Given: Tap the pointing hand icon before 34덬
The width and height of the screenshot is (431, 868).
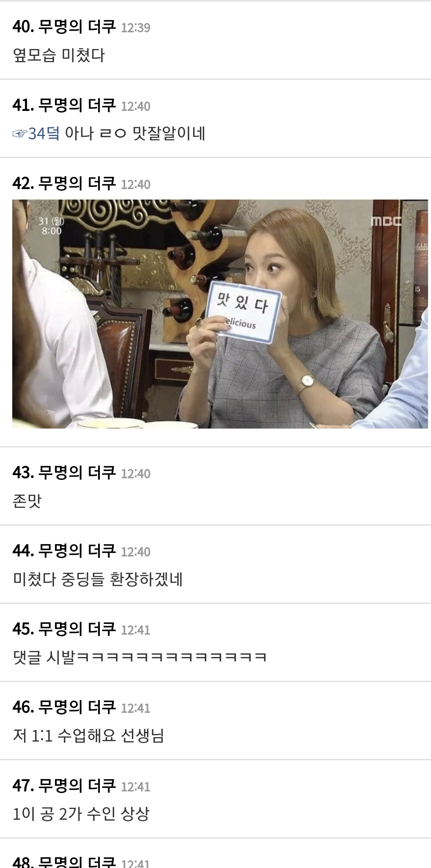Looking at the screenshot, I should [x=20, y=134].
